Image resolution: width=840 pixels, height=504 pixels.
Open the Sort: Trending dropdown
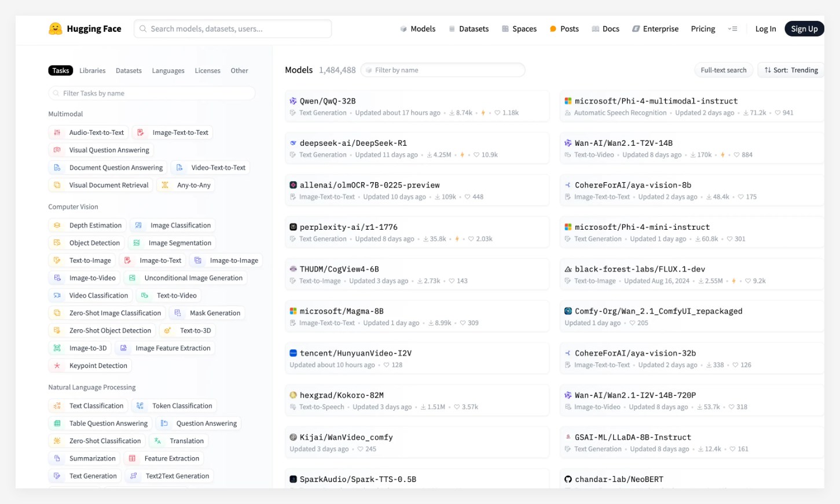(791, 70)
